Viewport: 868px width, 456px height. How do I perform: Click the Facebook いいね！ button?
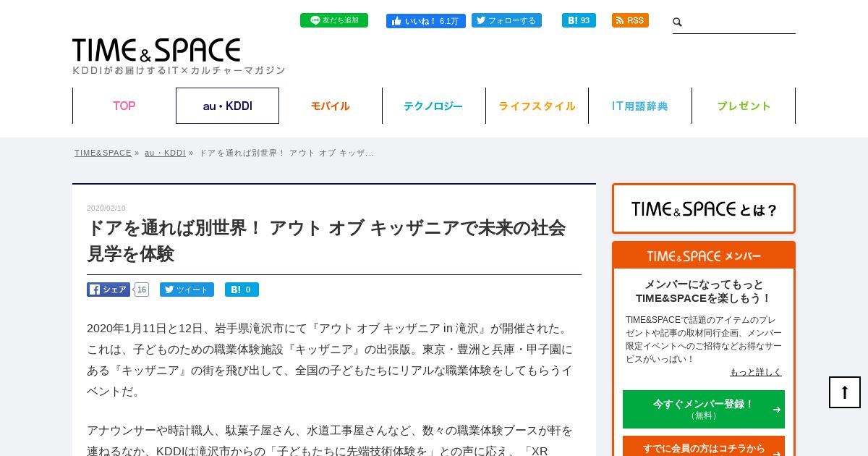tap(425, 21)
